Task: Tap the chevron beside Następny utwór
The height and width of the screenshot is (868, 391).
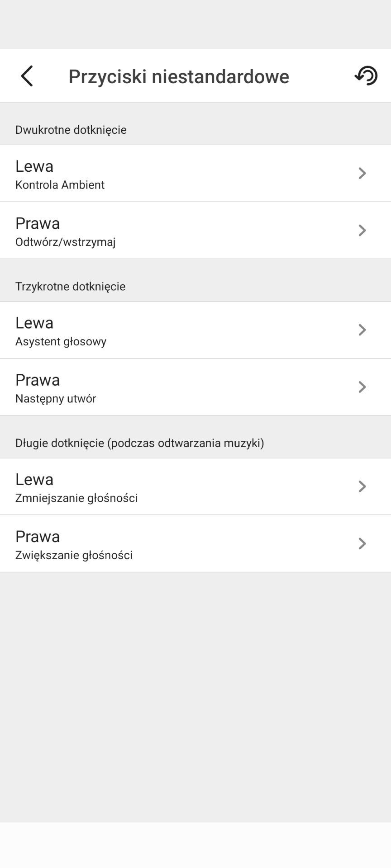Action: (x=362, y=387)
